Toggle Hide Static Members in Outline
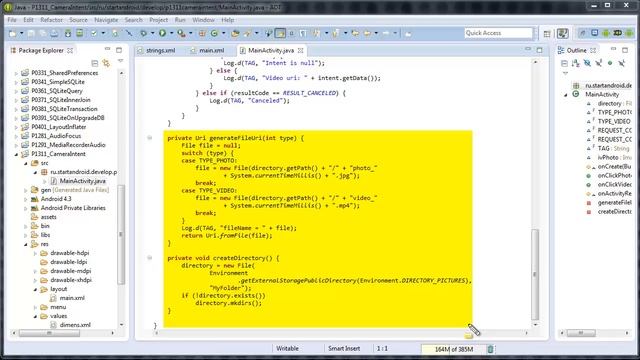This screenshot has width=640, height=360. tap(599, 63)
